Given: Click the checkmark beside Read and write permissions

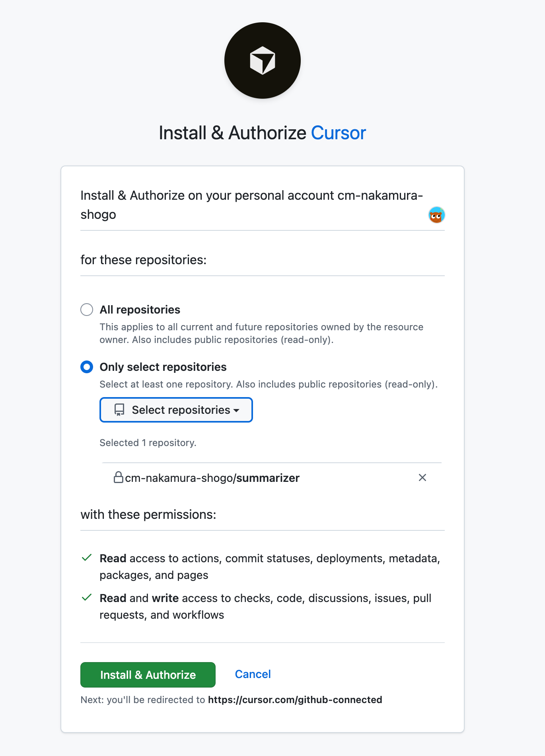Looking at the screenshot, I should [87, 598].
